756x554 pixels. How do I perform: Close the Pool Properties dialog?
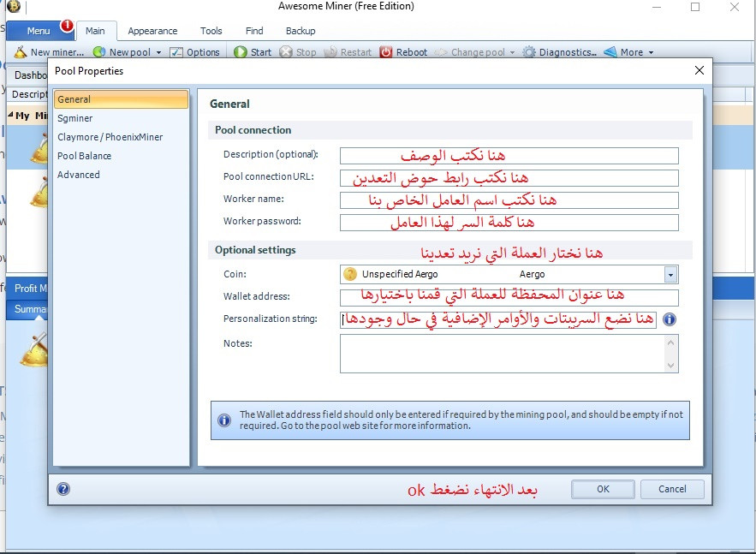(699, 70)
